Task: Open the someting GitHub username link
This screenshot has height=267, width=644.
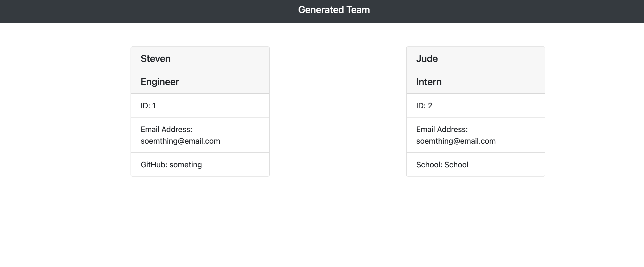Action: tap(185, 165)
